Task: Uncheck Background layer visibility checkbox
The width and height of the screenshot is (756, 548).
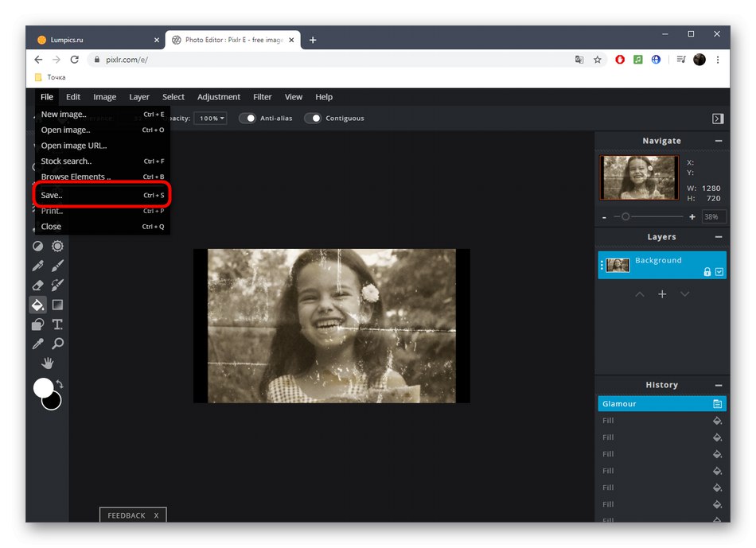Action: click(719, 272)
